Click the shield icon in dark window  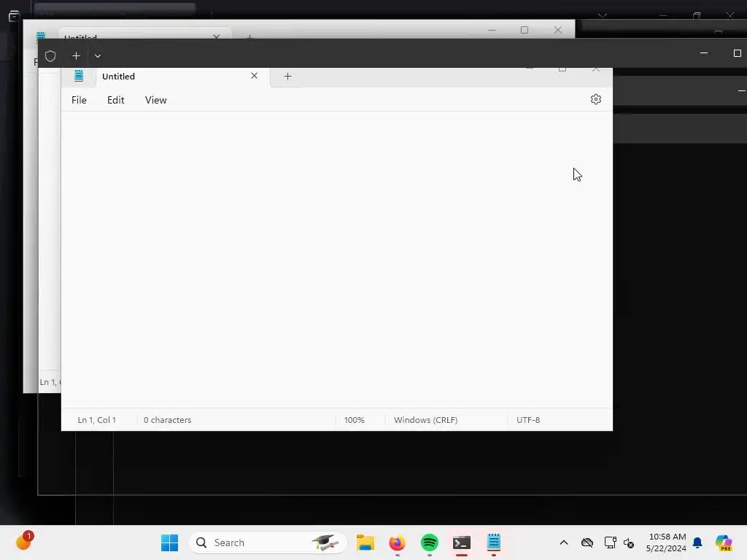[50, 56]
